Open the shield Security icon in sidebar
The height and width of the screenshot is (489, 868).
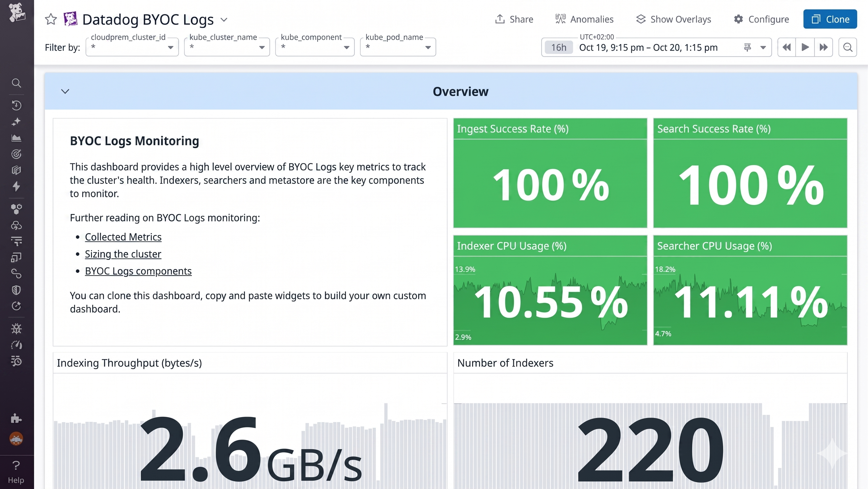pos(16,290)
